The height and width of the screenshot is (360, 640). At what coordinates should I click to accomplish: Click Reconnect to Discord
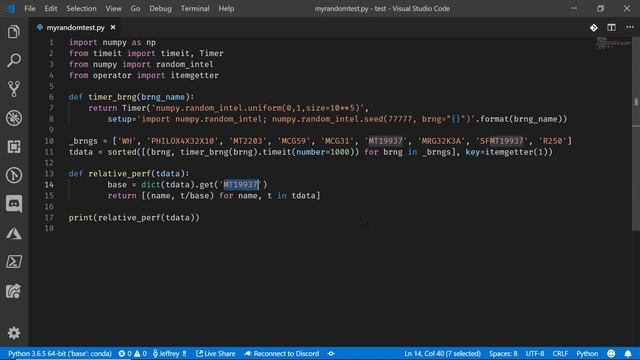point(282,353)
